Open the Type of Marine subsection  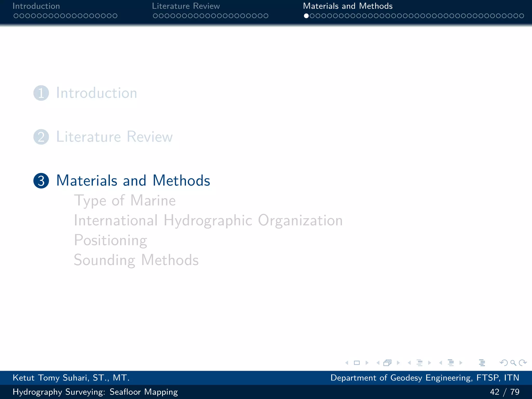125,201
